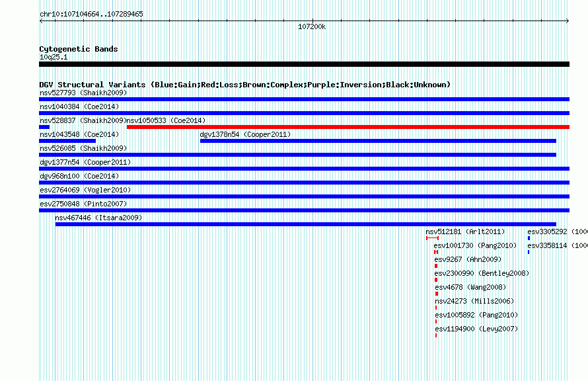Open nsv24273 (Mills2006) label
The image size is (588, 381).
[474, 301]
